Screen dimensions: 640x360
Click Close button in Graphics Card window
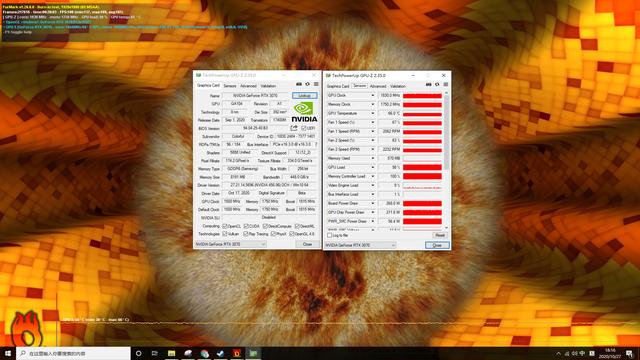pyautogui.click(x=307, y=244)
